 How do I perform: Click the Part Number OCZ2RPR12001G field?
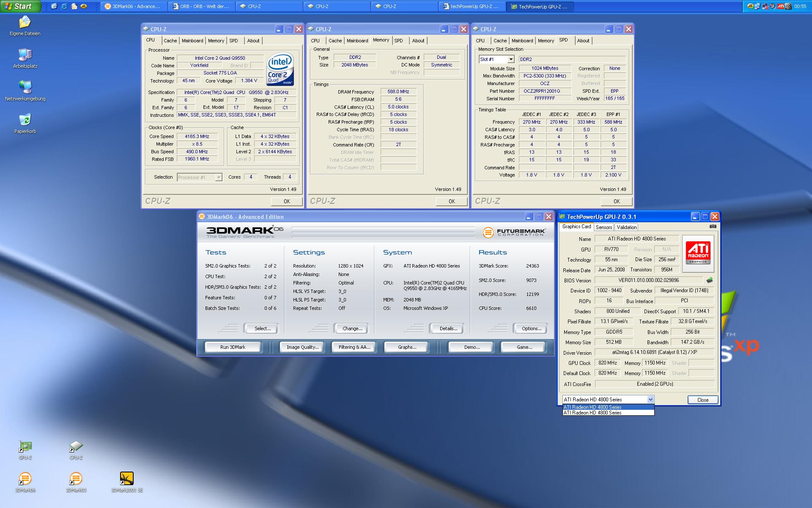[545, 91]
